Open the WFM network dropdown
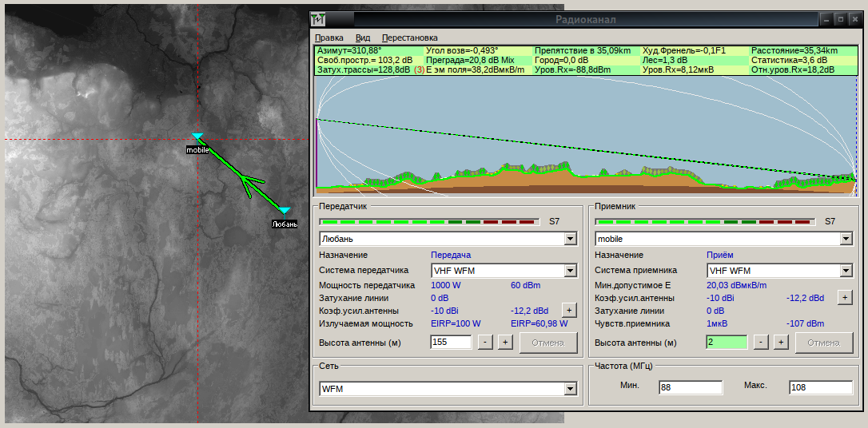The width and height of the screenshot is (868, 428). point(570,390)
